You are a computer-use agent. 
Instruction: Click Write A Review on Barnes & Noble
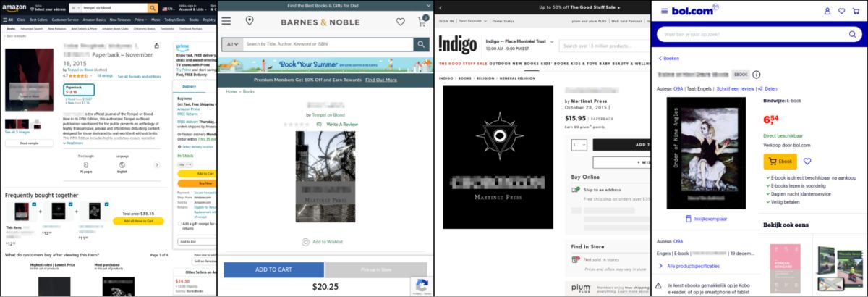click(342, 125)
